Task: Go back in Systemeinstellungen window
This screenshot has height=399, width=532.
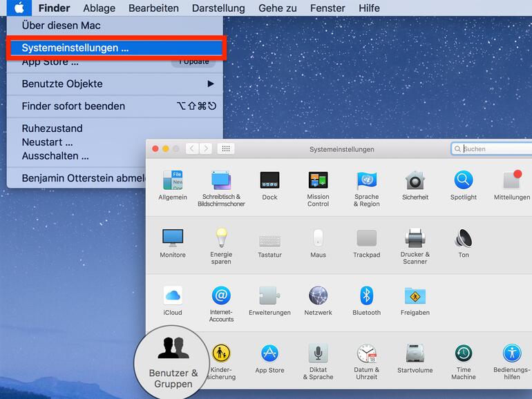Action: click(192, 148)
